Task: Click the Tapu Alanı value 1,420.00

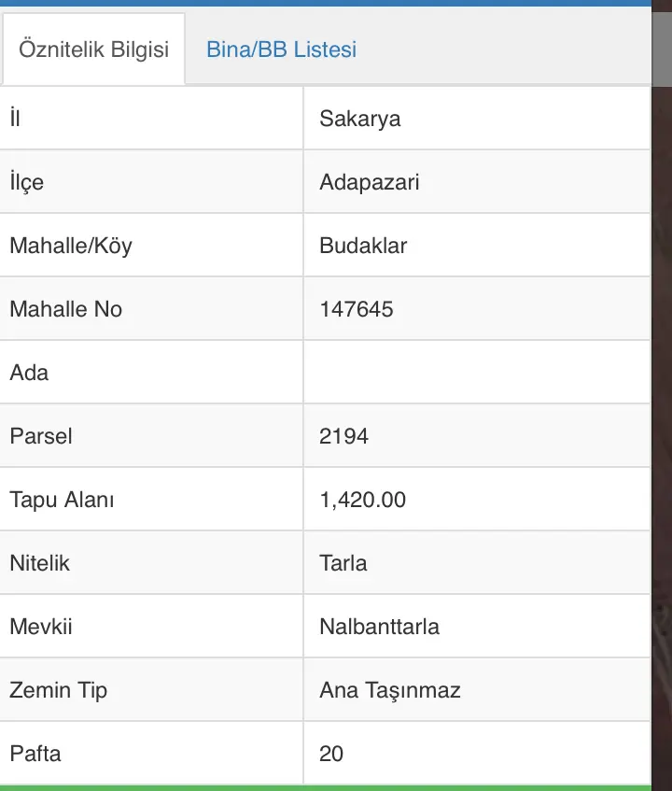Action: click(x=362, y=500)
